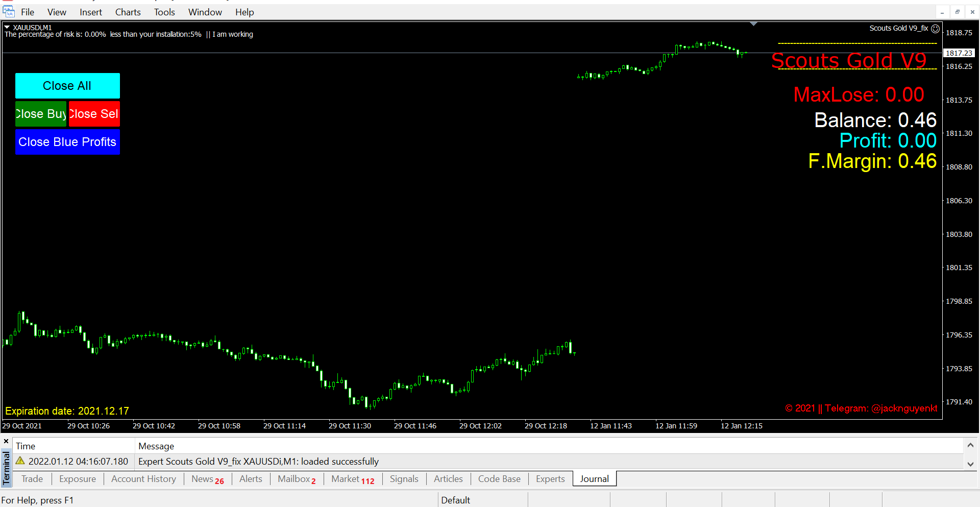Click 'Scouts Gold V9_fix' expert name label
This screenshot has height=507, width=980.
click(899, 29)
